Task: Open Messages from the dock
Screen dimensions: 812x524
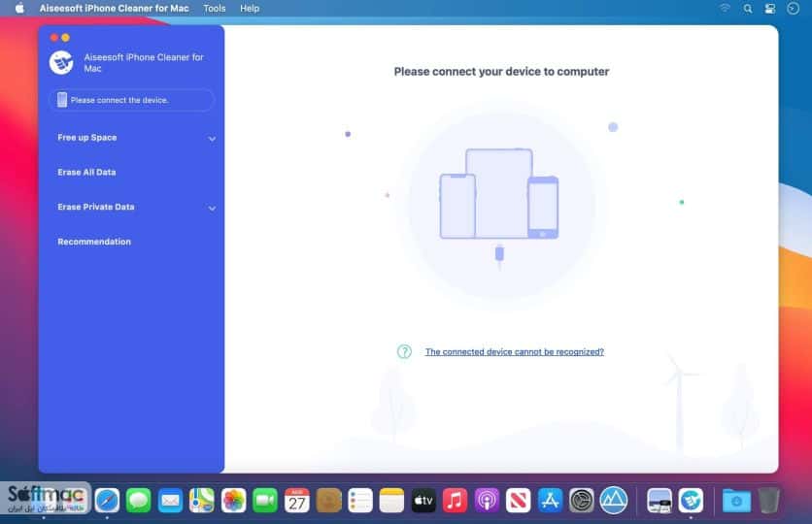Action: tap(138, 500)
